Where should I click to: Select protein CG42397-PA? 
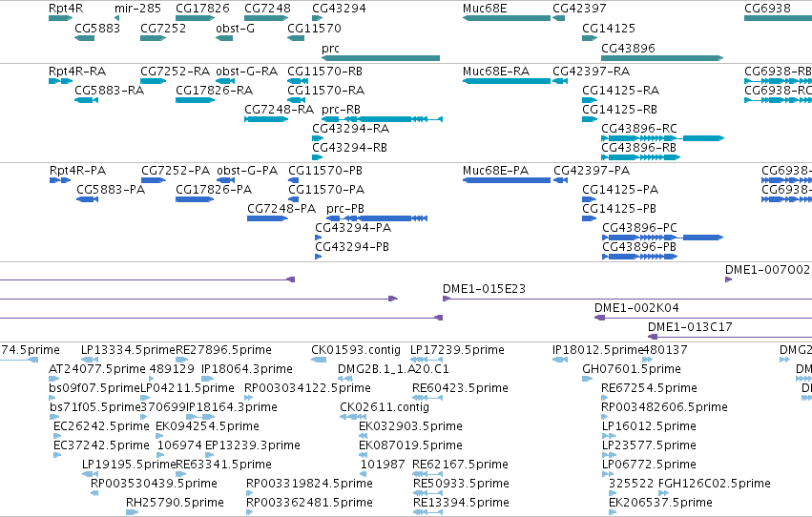point(592,170)
